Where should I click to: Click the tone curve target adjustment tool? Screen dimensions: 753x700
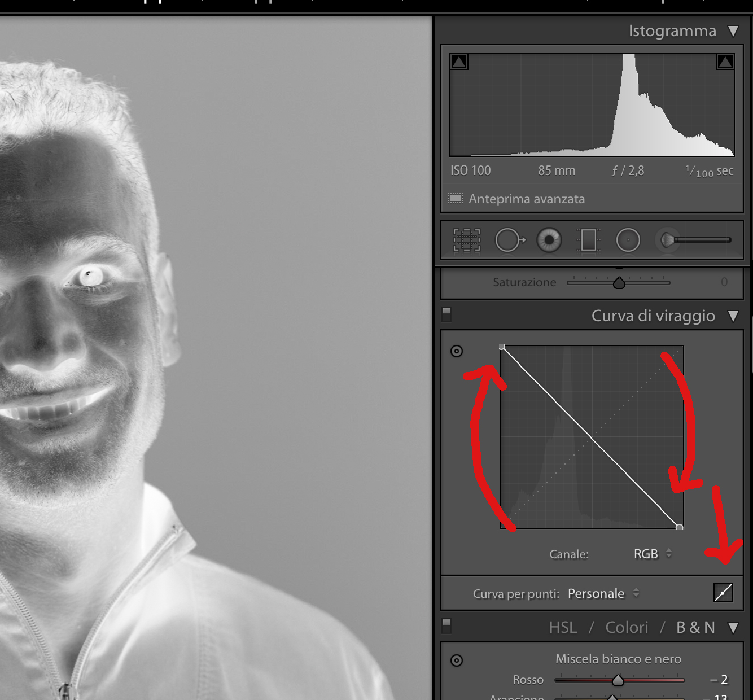(457, 351)
